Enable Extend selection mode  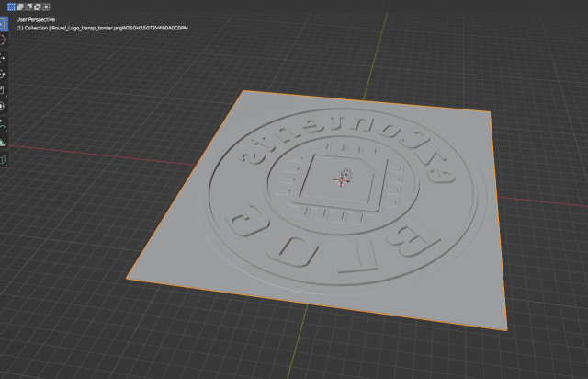18,6
